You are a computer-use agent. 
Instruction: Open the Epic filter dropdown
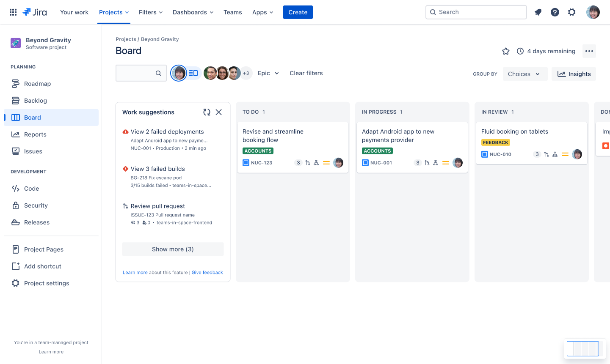(268, 73)
